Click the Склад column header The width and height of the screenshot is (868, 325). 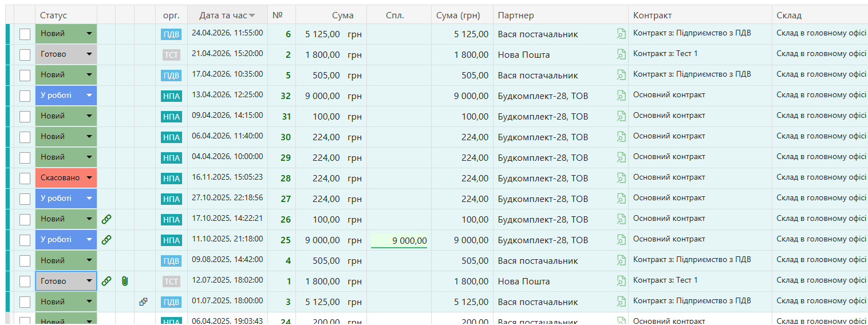click(x=820, y=15)
